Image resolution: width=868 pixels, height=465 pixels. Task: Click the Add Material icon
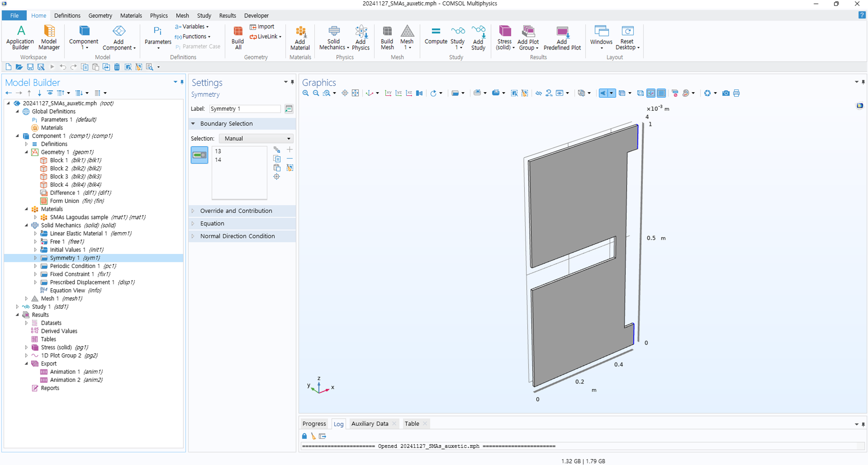(x=300, y=37)
